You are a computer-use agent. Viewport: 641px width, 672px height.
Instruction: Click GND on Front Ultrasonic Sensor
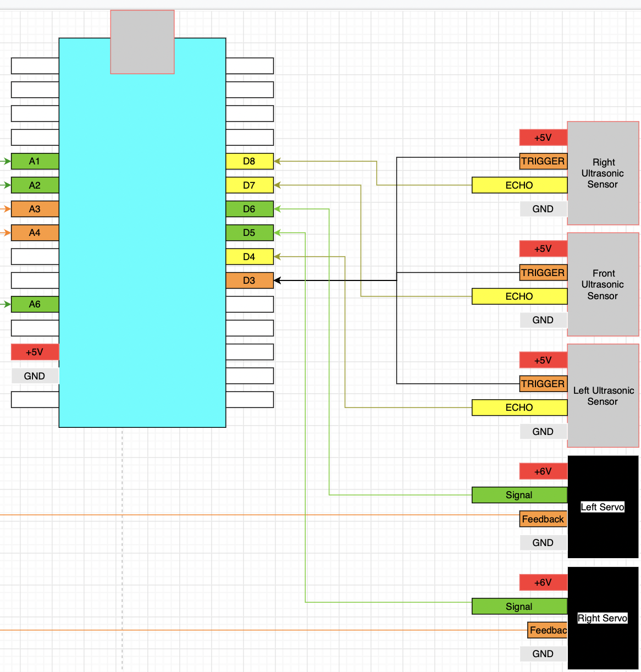(x=543, y=320)
